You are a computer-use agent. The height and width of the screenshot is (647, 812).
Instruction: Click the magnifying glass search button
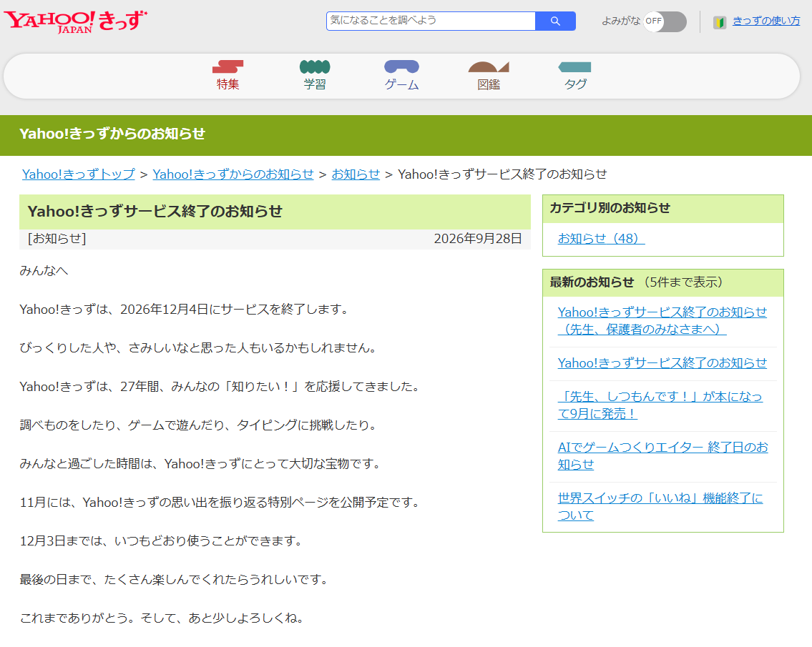(x=555, y=21)
